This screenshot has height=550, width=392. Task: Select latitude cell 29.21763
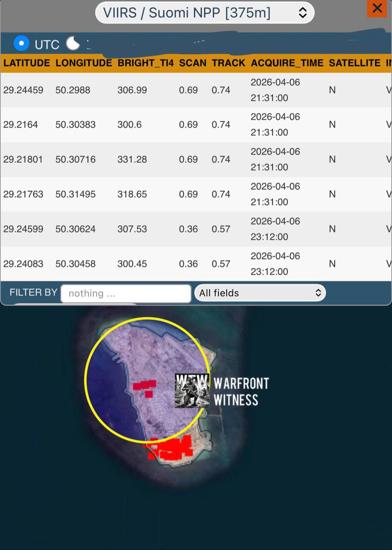23,195
